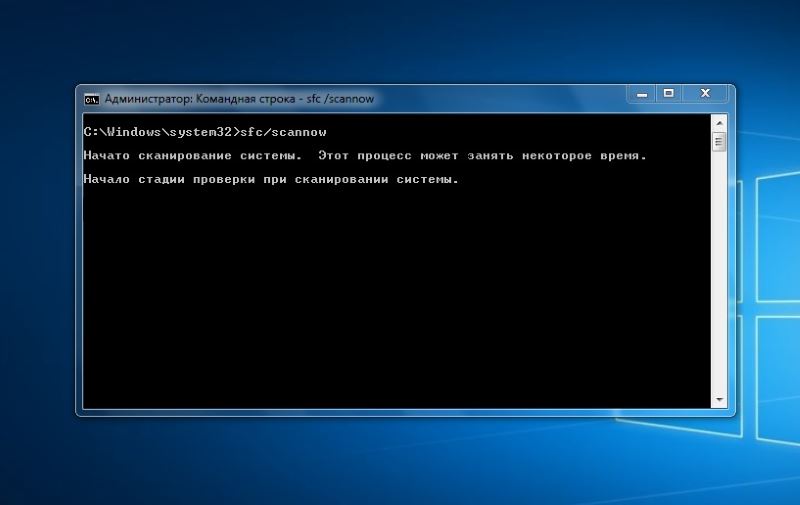Click the text 'Этот процесс может занять некоторое время.'

(483, 156)
